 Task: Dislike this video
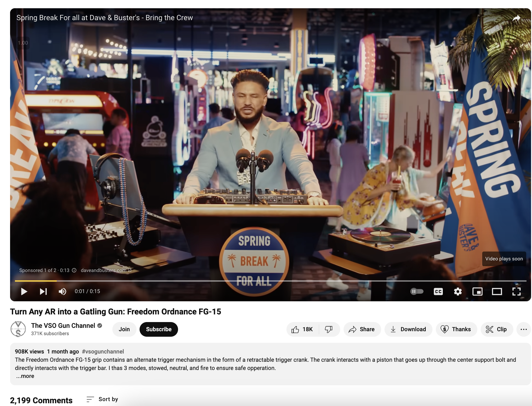(329, 329)
